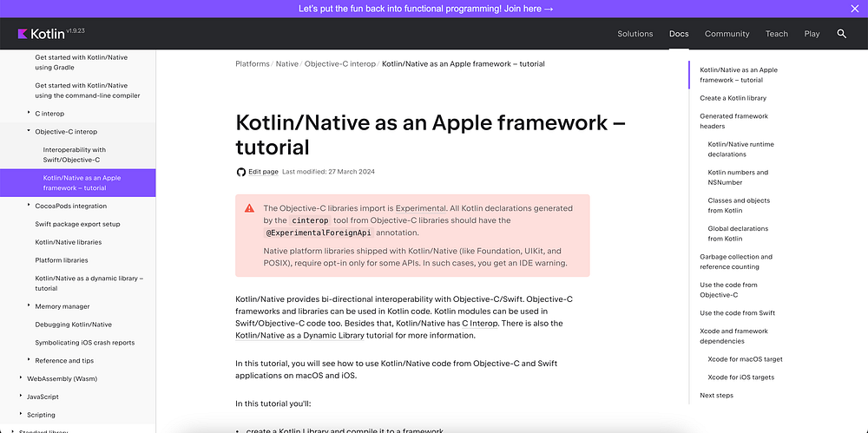This screenshot has width=868, height=433.
Task: Expand Reference and tips arrow
Action: tap(29, 360)
